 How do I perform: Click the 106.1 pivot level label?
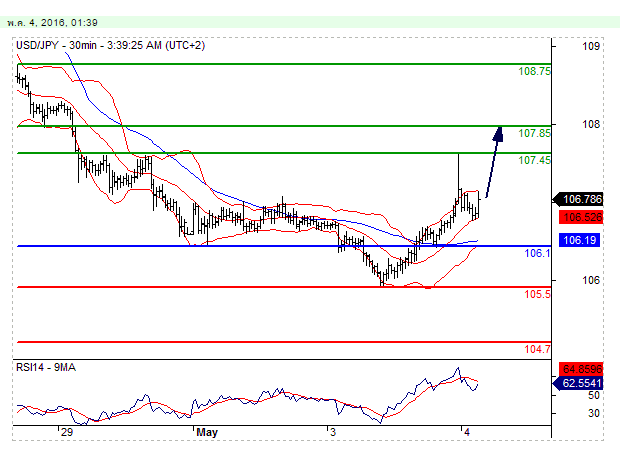537,253
